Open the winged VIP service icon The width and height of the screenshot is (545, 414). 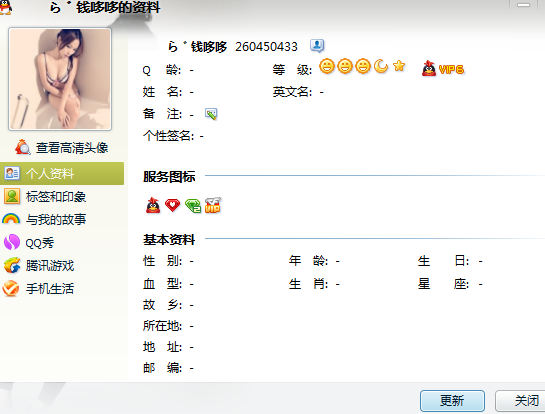(x=213, y=205)
